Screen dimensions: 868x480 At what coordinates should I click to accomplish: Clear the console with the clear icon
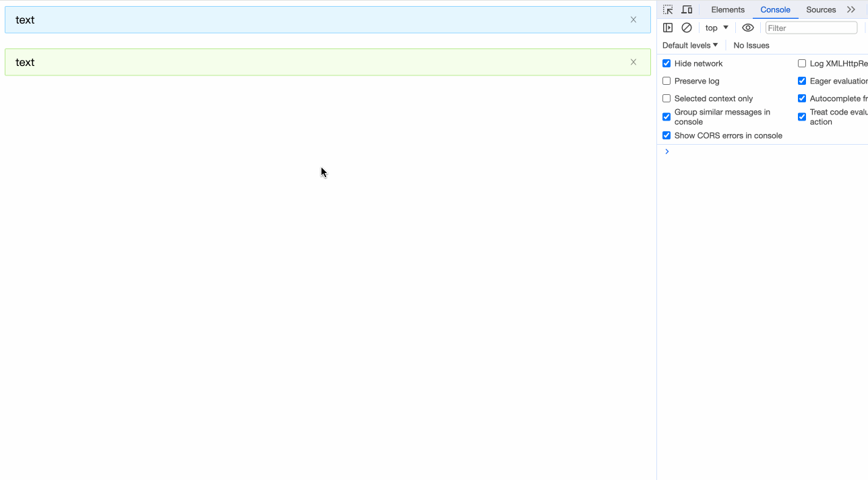[687, 28]
